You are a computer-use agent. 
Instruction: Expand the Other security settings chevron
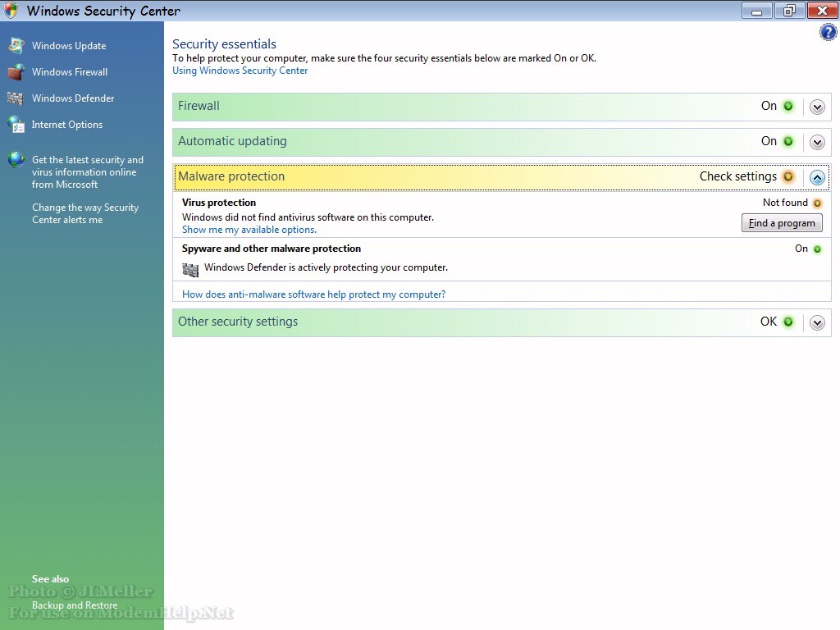(817, 323)
